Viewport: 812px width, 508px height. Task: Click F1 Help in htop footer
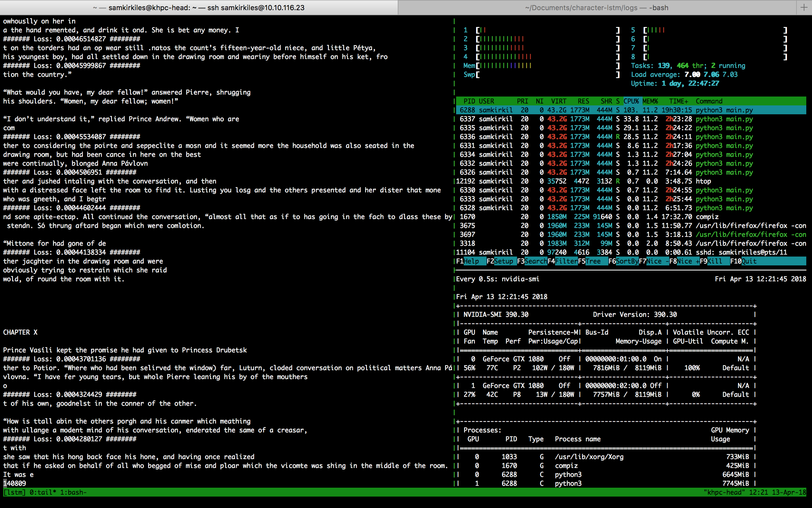[x=471, y=261]
